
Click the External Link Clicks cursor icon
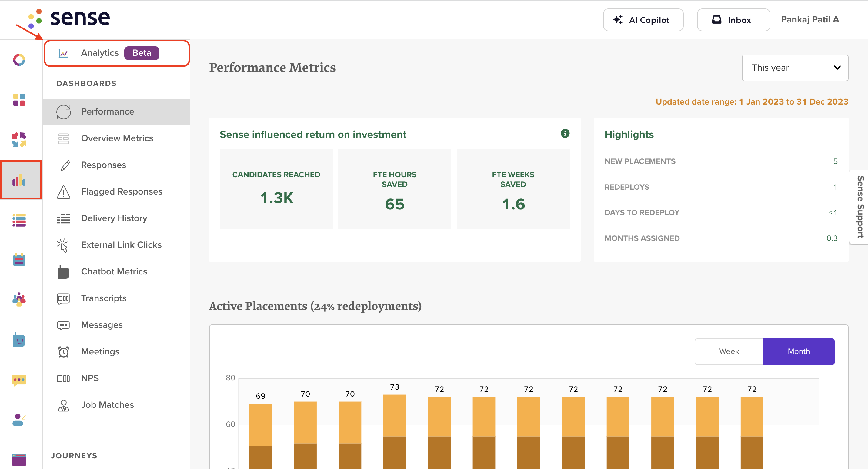pyautogui.click(x=63, y=245)
